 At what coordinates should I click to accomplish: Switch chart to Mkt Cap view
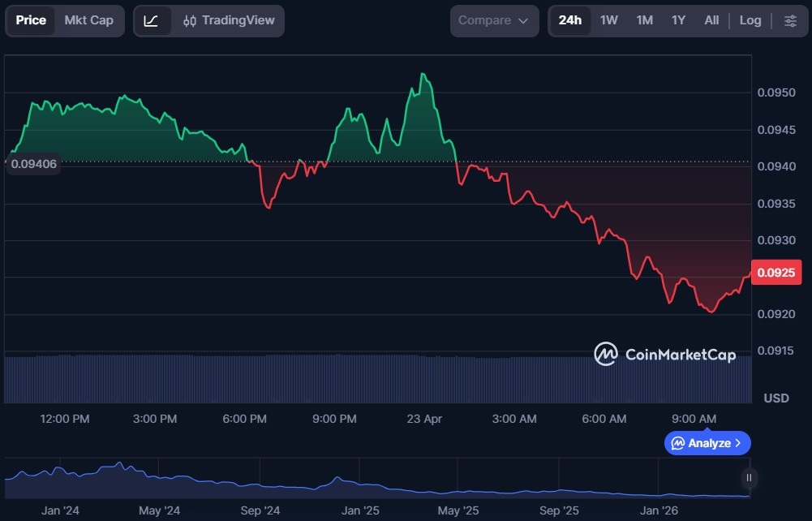[x=89, y=21]
